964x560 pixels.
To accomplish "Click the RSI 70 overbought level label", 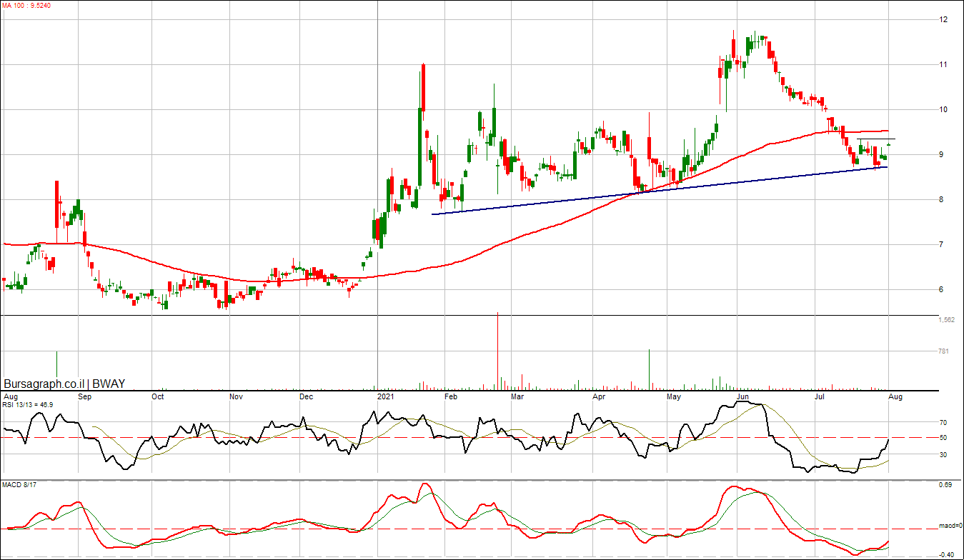I will (943, 423).
